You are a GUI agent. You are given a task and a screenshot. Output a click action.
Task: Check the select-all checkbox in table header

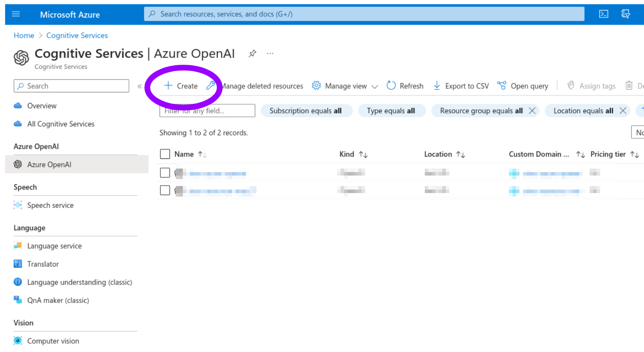[165, 154]
